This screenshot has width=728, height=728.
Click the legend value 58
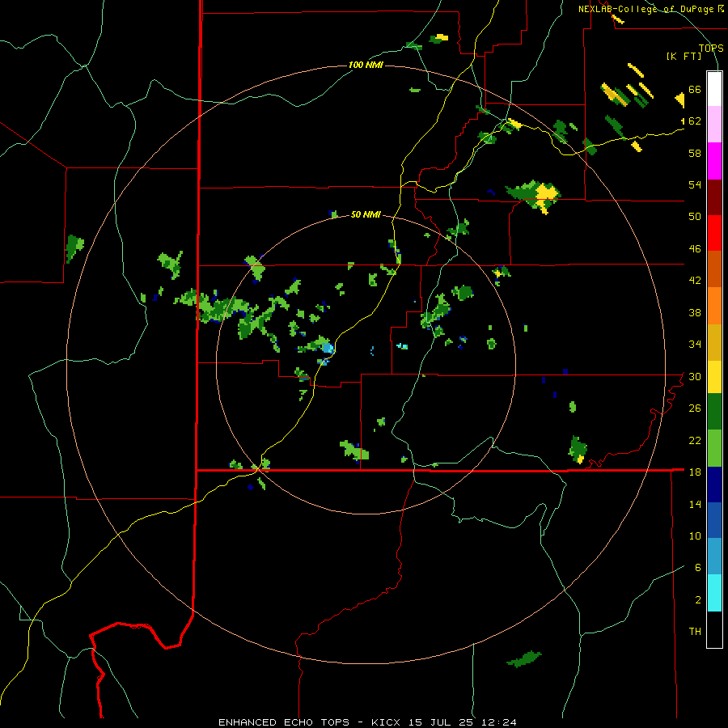(x=695, y=153)
